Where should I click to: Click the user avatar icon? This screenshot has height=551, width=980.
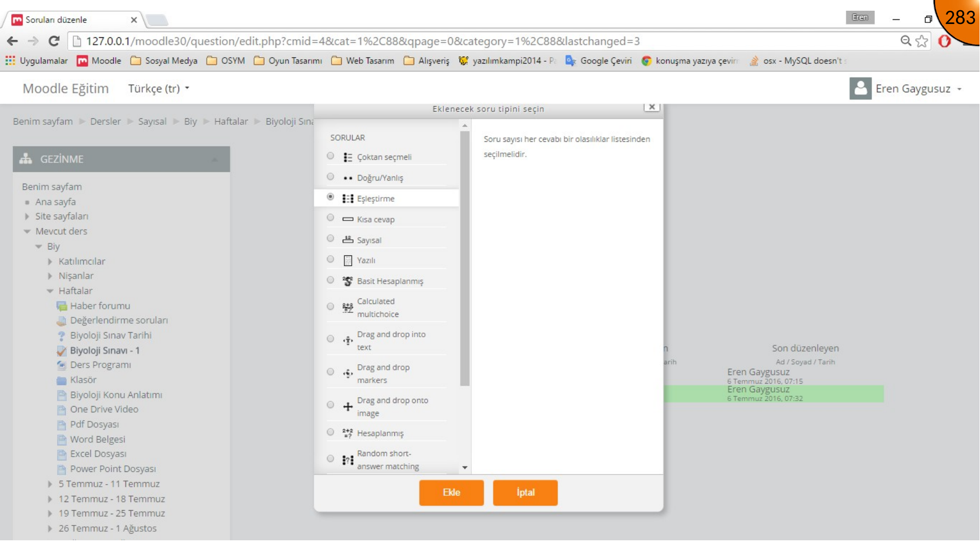coord(860,88)
